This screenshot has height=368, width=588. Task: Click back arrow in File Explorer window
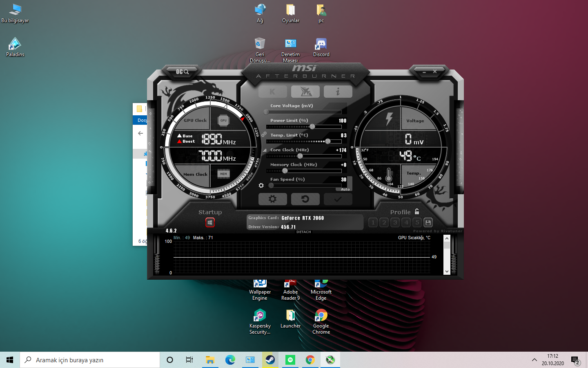pos(140,133)
